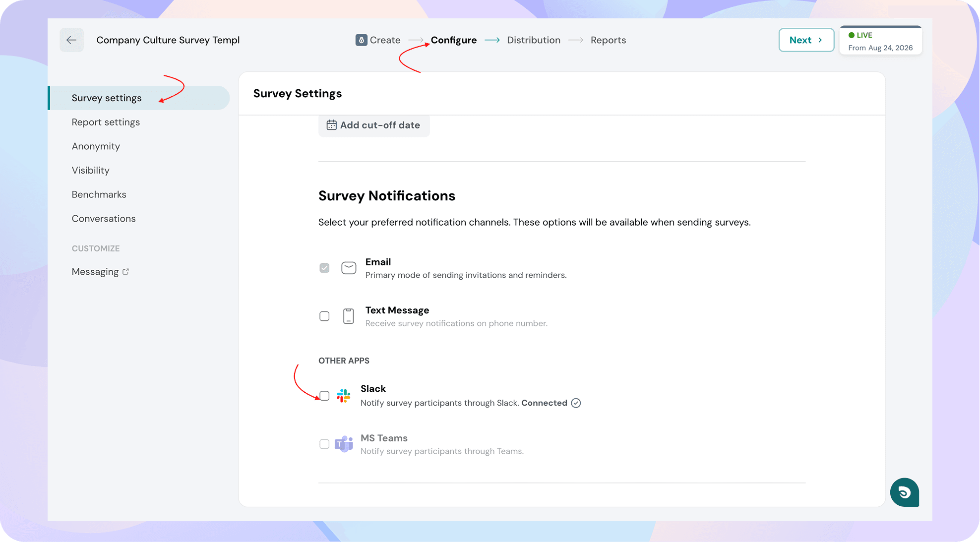Click the Slack Connected checkmark icon
This screenshot has width=980, height=542.
[576, 403]
